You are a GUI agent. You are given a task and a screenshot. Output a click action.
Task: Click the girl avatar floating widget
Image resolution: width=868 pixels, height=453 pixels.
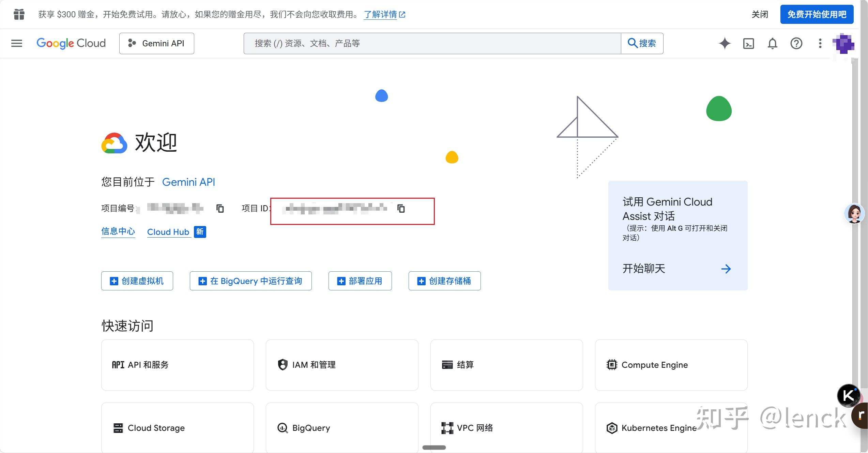pos(854,213)
